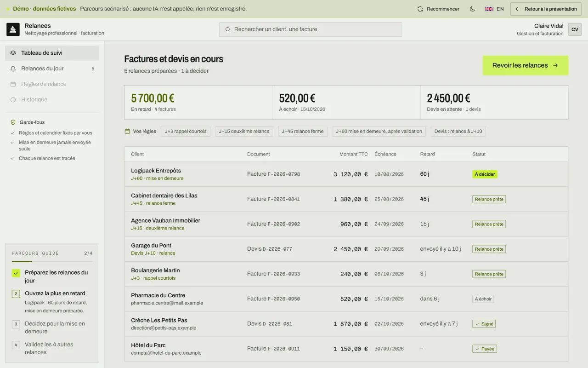Image resolution: width=588 pixels, height=368 pixels.
Task: Click the J+3 rappel courtois rule chip
Action: coord(186,131)
